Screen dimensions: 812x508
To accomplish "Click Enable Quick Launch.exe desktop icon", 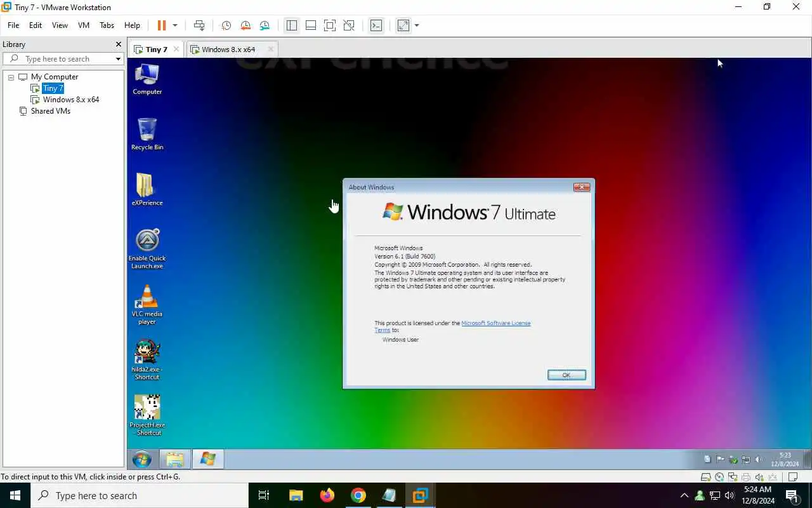I will 147,249.
